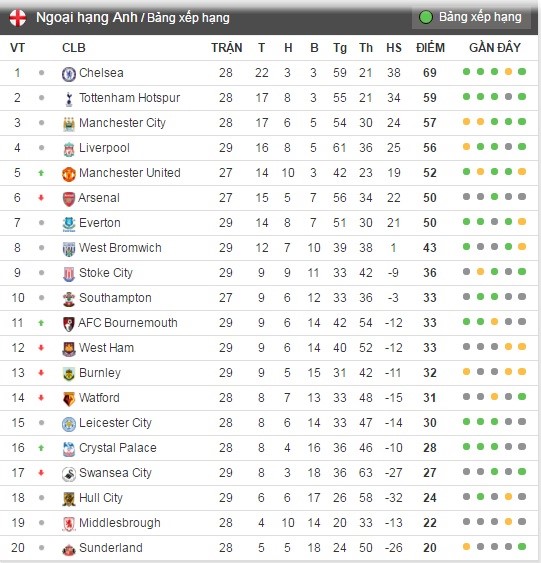Open the Ngoại hạng Anh header link
The width and height of the screenshot is (541, 563).
pos(87,17)
